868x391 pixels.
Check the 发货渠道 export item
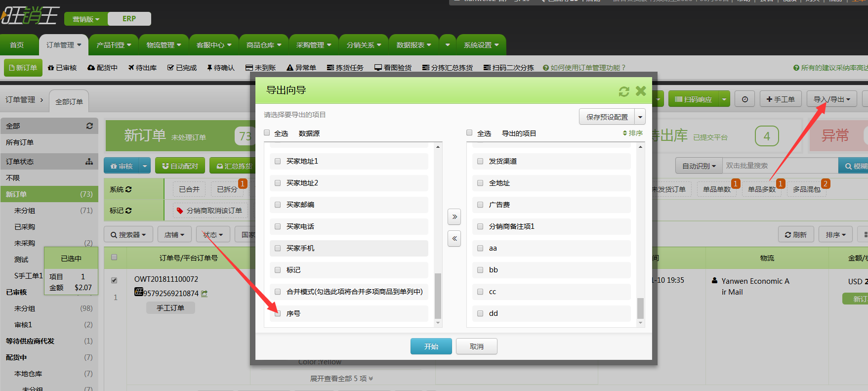[480, 161]
